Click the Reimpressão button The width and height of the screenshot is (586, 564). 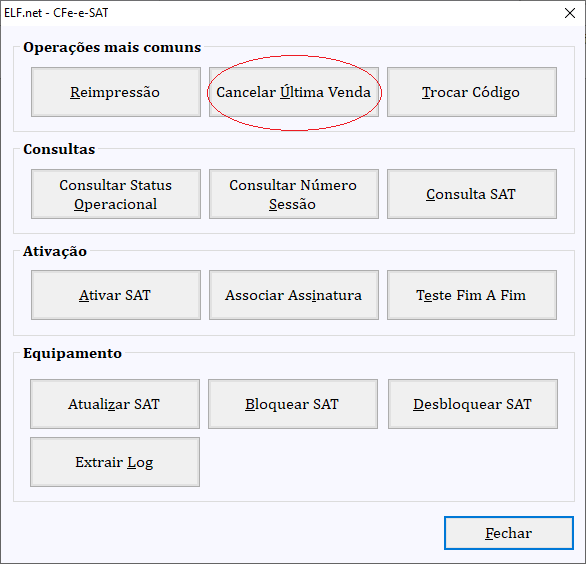[116, 92]
